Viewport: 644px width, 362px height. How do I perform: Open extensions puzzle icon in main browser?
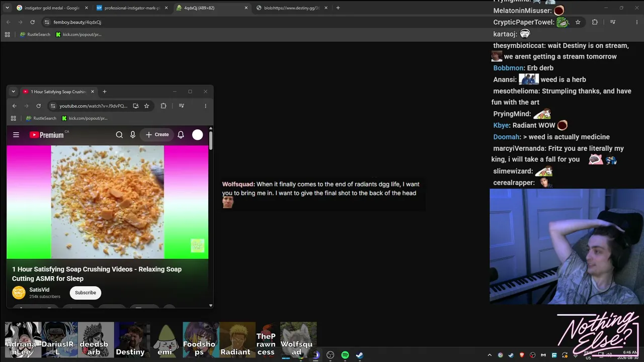(595, 22)
